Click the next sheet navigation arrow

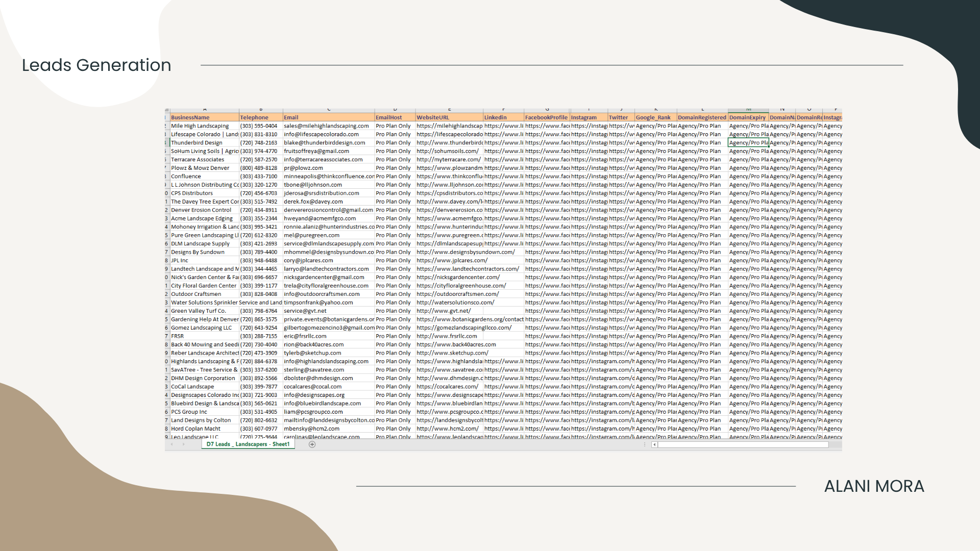tap(183, 444)
